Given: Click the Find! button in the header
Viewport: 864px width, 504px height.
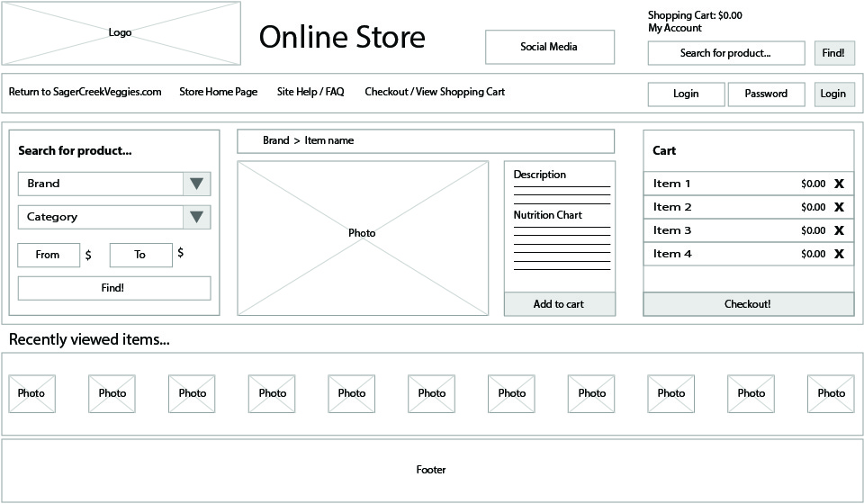Looking at the screenshot, I should (834, 53).
